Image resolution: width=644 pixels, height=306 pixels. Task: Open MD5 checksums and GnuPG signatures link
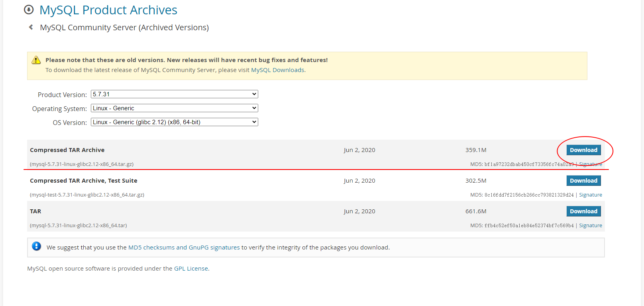click(x=184, y=248)
